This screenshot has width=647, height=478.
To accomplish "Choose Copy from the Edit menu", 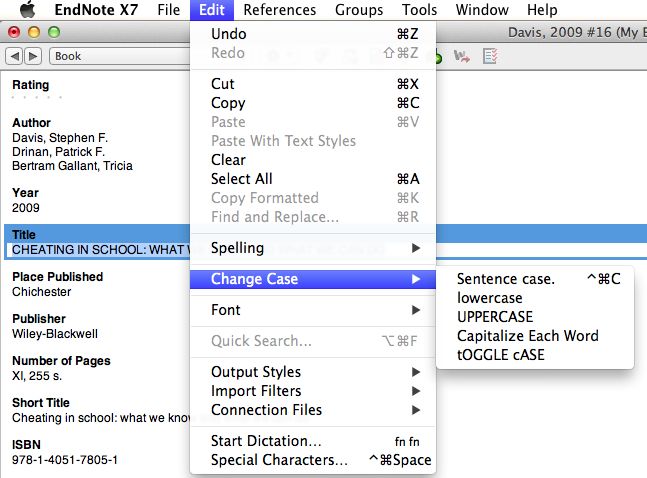I will (313, 103).
